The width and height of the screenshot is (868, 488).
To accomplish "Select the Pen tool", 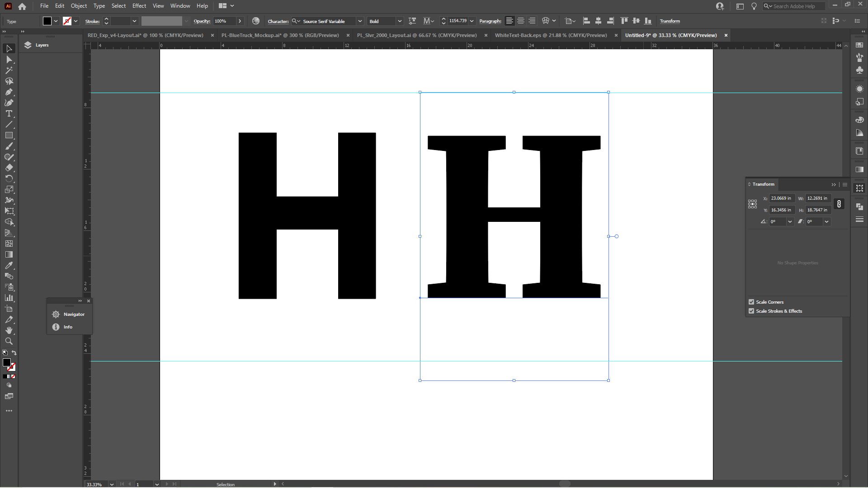I will (9, 92).
